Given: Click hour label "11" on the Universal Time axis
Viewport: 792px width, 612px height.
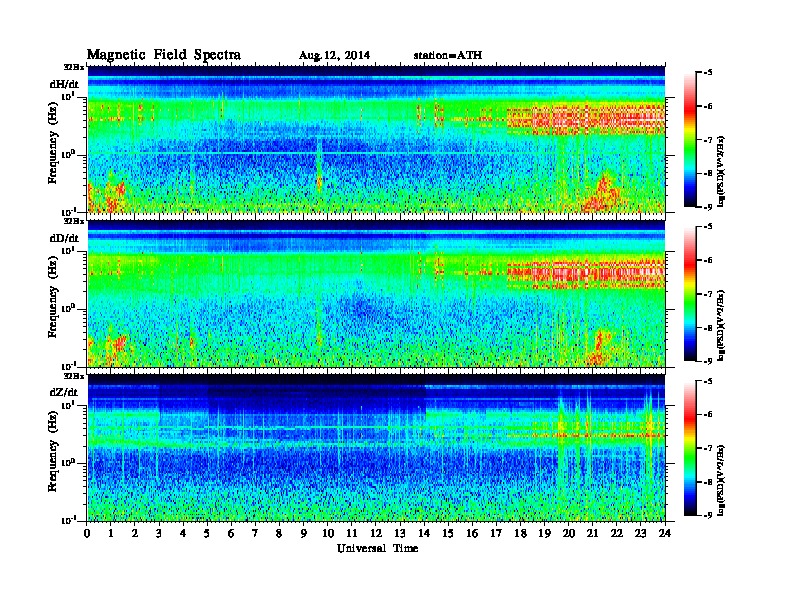Looking at the screenshot, I should (352, 534).
